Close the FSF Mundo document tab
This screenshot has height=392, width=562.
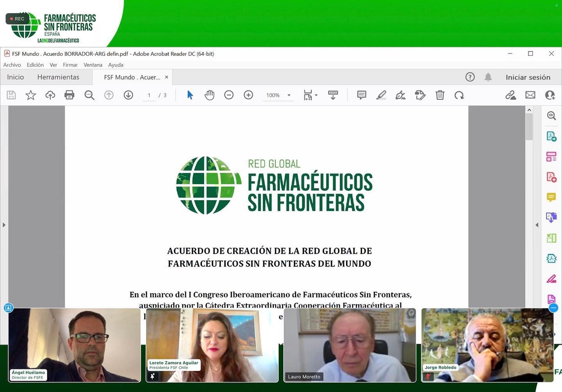coord(167,77)
